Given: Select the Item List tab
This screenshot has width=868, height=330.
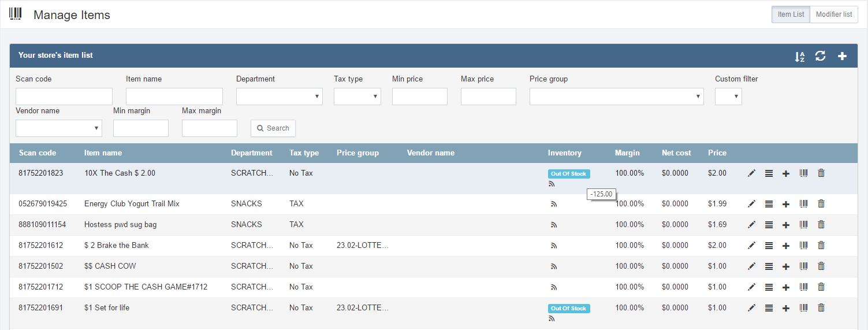Looking at the screenshot, I should pyautogui.click(x=791, y=14).
